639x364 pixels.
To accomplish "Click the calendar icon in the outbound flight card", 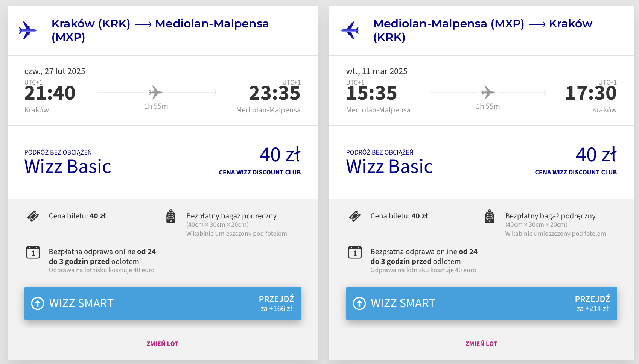I will coord(33,252).
